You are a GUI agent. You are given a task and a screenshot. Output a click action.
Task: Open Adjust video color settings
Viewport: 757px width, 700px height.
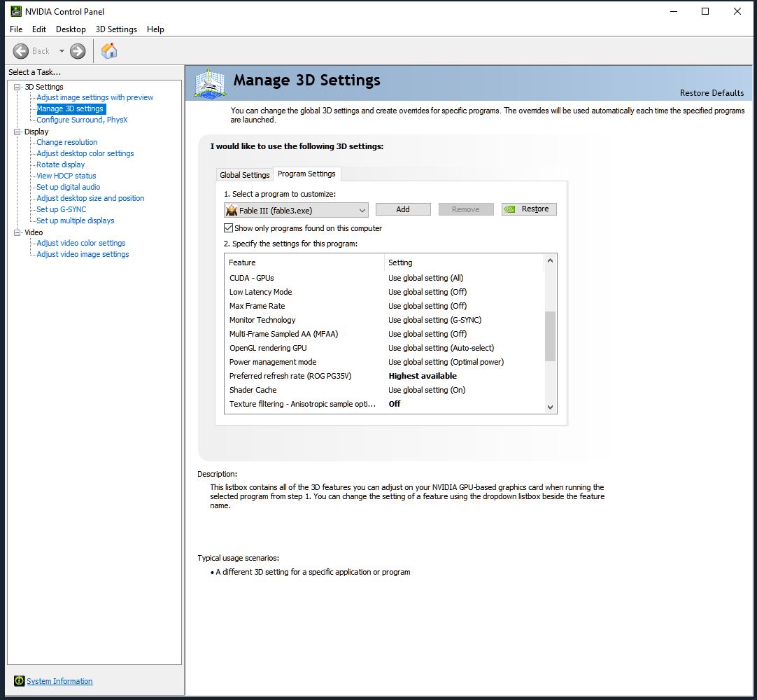pos(81,243)
